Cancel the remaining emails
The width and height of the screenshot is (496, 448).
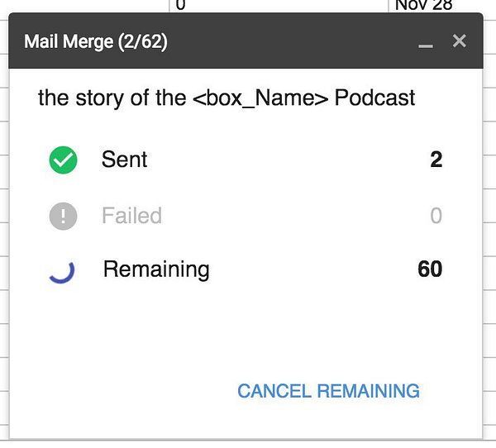[x=328, y=391]
